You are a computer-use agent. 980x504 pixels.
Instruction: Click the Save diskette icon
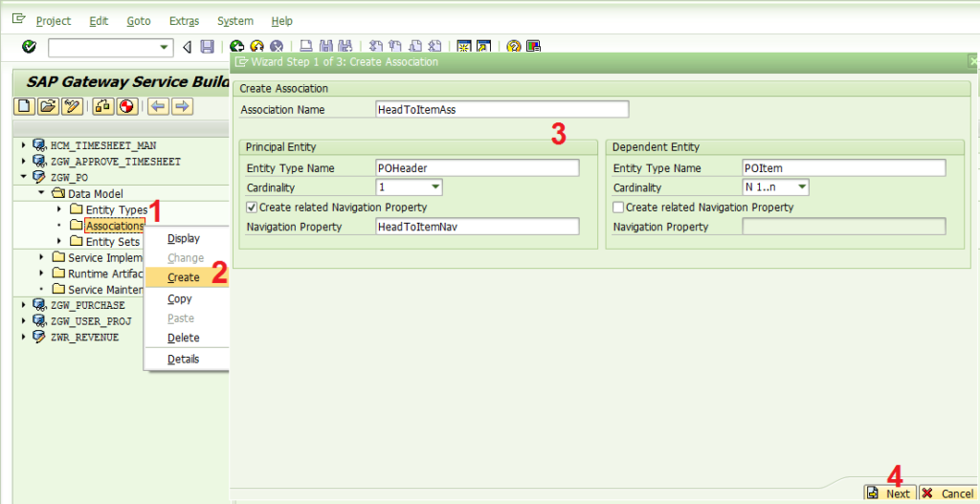pyautogui.click(x=207, y=47)
